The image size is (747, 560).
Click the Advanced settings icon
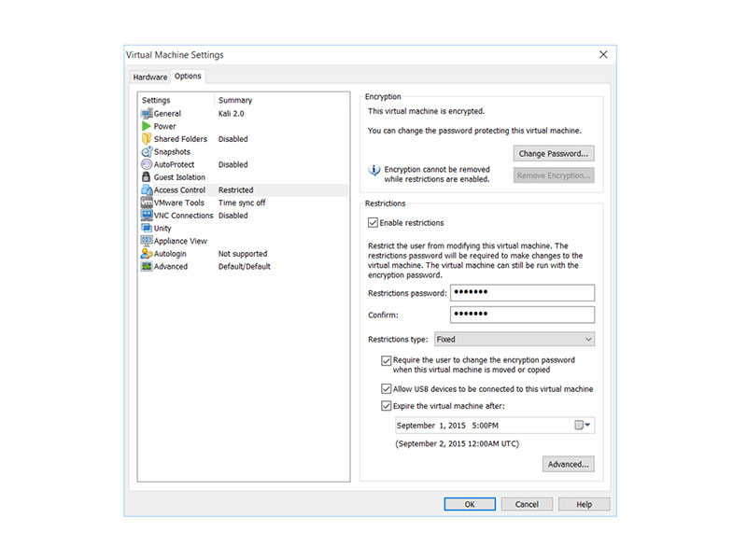(147, 267)
